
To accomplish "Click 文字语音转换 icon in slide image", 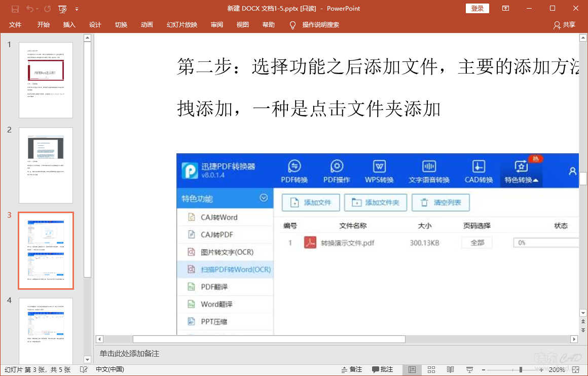I will pos(429,171).
